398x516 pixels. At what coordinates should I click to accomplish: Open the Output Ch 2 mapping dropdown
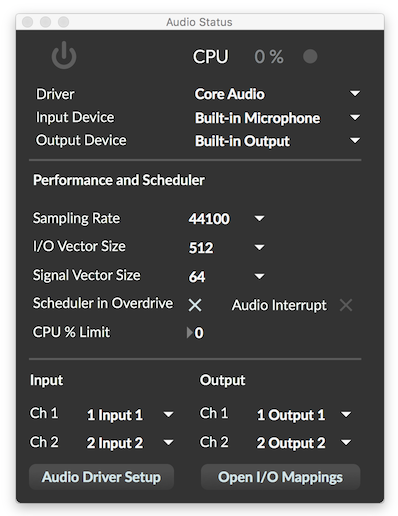pos(346,442)
